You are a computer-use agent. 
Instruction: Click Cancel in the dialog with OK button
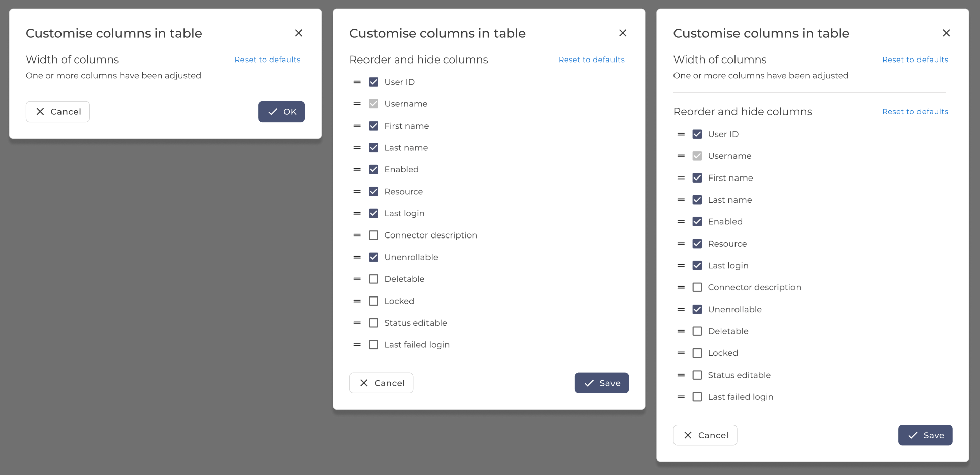click(57, 111)
